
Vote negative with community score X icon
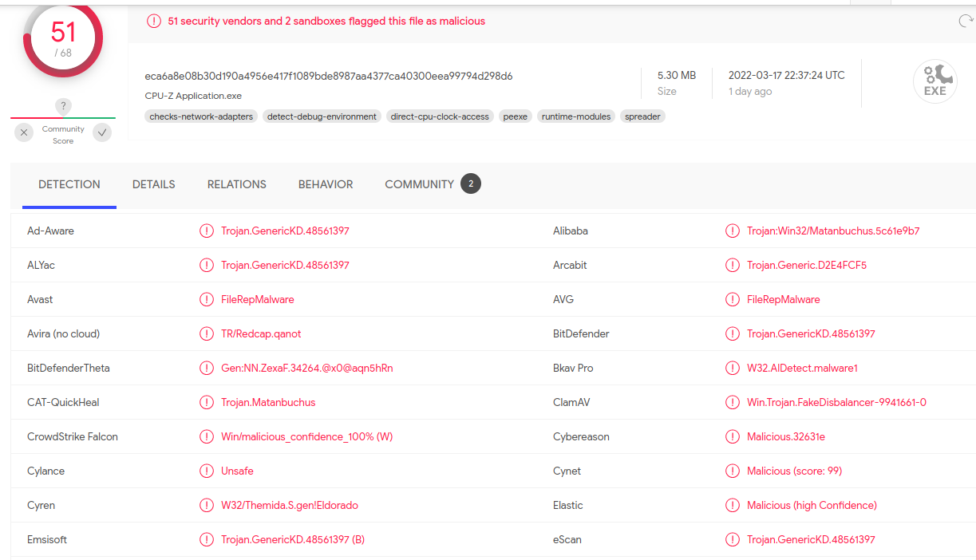click(24, 133)
